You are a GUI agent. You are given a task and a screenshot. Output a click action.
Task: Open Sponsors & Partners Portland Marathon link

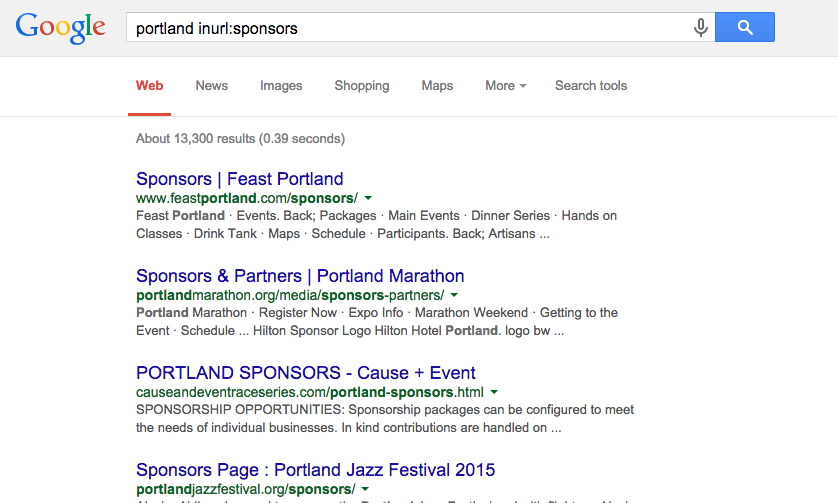(300, 276)
